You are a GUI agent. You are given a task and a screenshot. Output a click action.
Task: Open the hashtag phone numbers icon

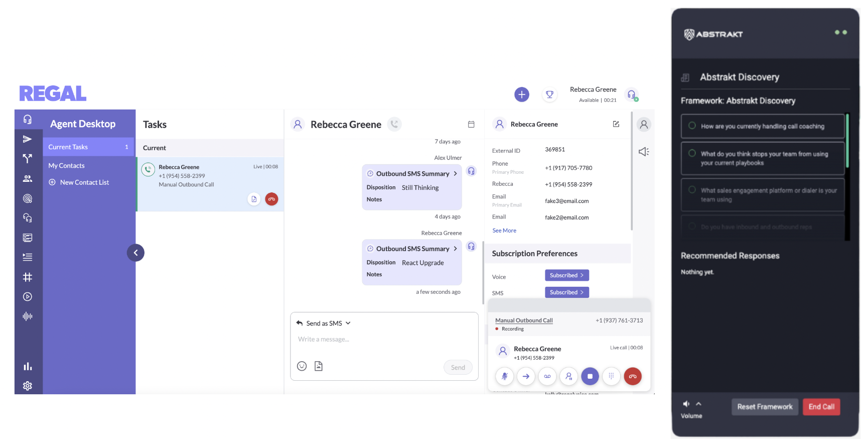28,277
